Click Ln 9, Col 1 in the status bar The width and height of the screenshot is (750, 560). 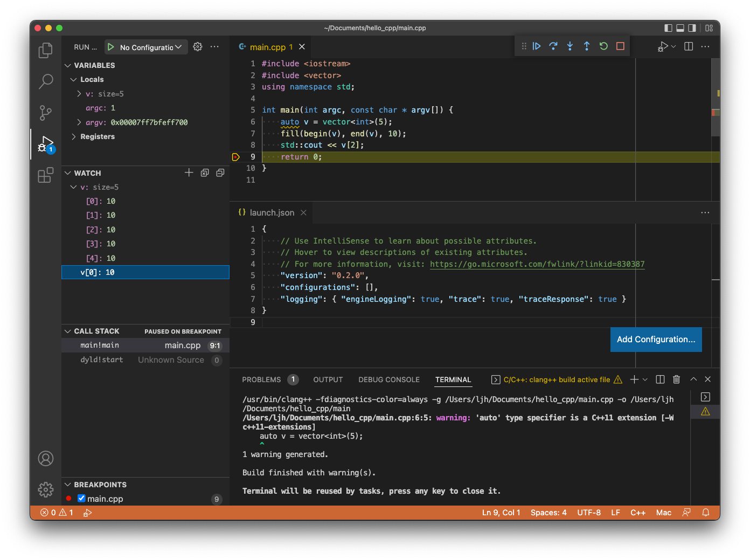[x=501, y=513]
